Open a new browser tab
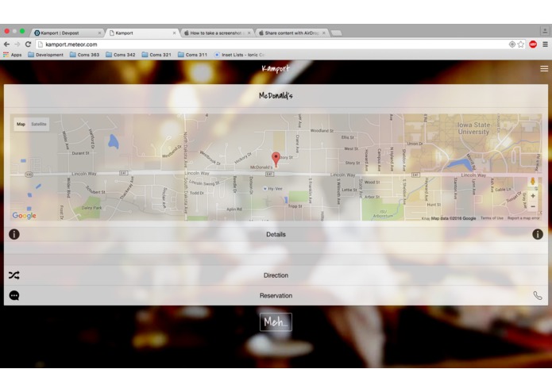 pos(337,33)
